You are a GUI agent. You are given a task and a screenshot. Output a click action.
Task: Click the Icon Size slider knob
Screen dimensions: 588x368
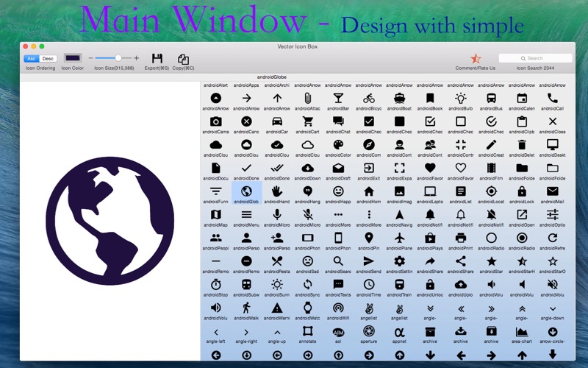point(118,58)
